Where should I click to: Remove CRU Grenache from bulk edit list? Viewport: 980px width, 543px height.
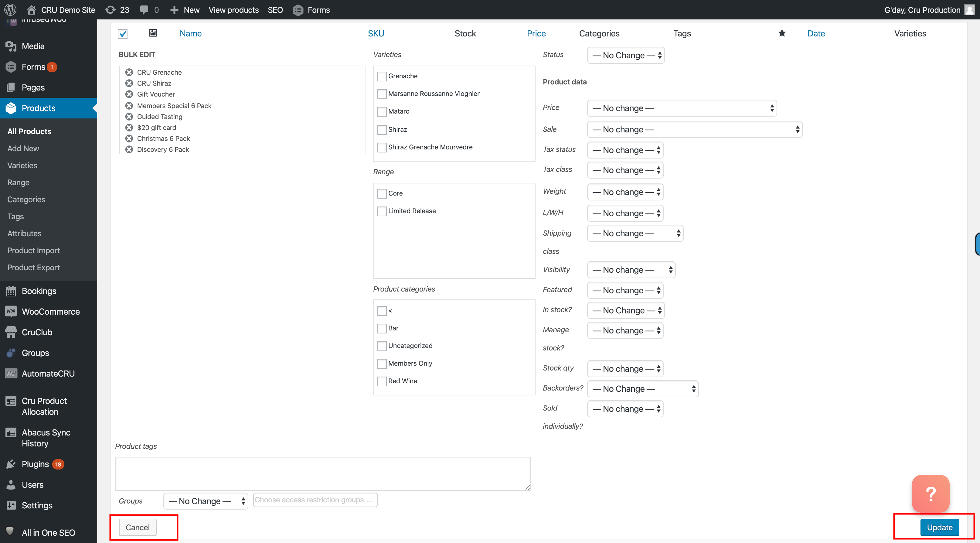click(129, 72)
